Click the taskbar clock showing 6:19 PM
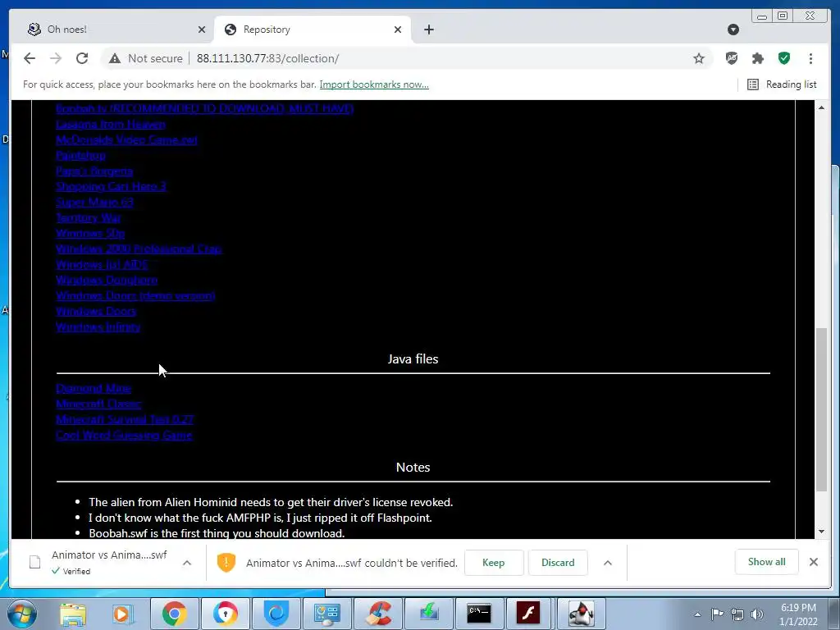The width and height of the screenshot is (840, 630). (x=798, y=614)
